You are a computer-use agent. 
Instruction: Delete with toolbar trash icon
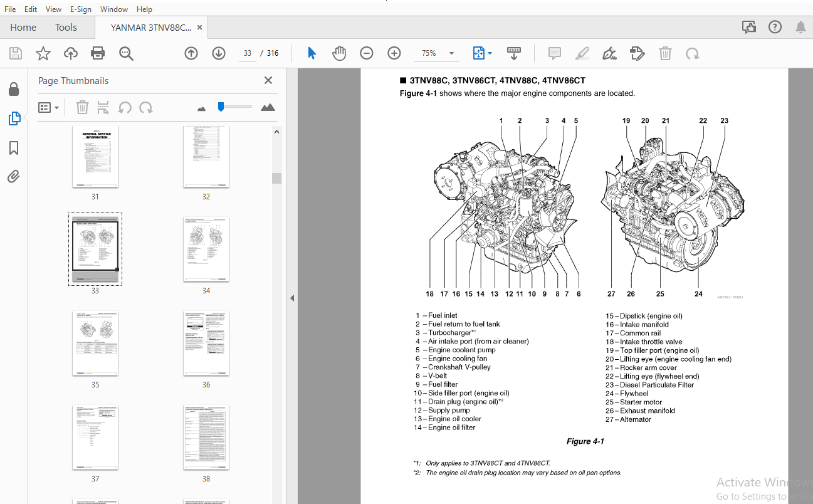coord(665,53)
